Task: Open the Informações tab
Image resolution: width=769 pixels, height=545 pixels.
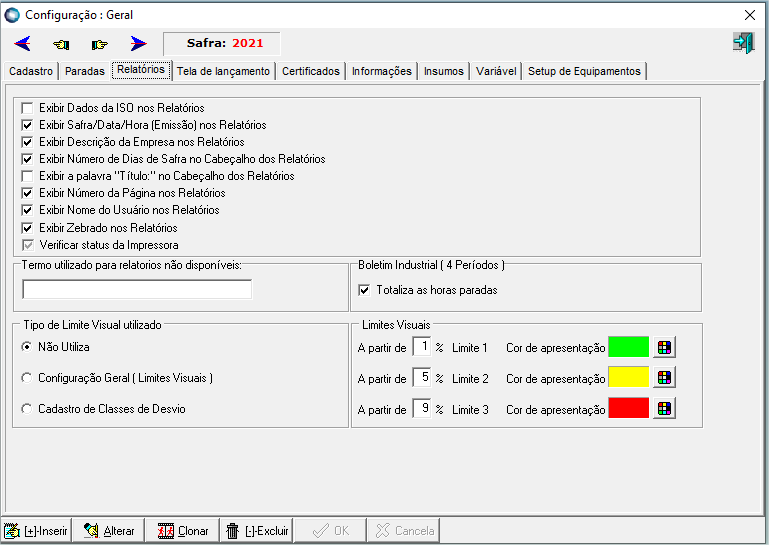Action: (x=382, y=71)
